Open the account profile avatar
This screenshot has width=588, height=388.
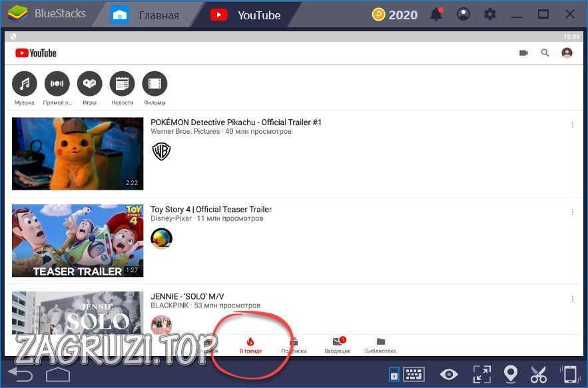coord(567,53)
